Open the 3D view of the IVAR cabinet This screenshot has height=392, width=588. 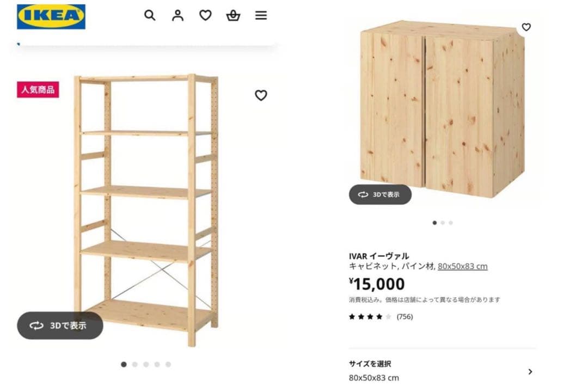379,194
